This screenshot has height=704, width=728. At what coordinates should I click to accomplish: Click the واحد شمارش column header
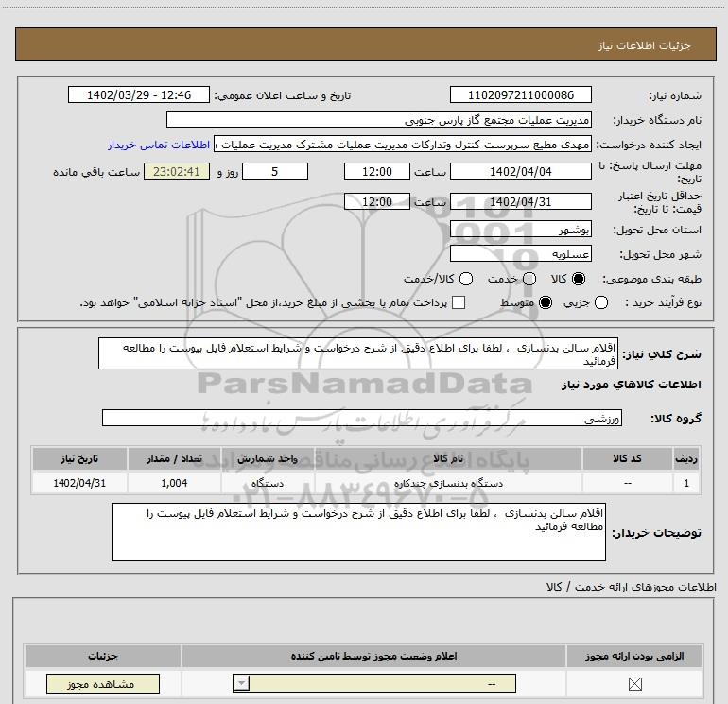[268, 458]
